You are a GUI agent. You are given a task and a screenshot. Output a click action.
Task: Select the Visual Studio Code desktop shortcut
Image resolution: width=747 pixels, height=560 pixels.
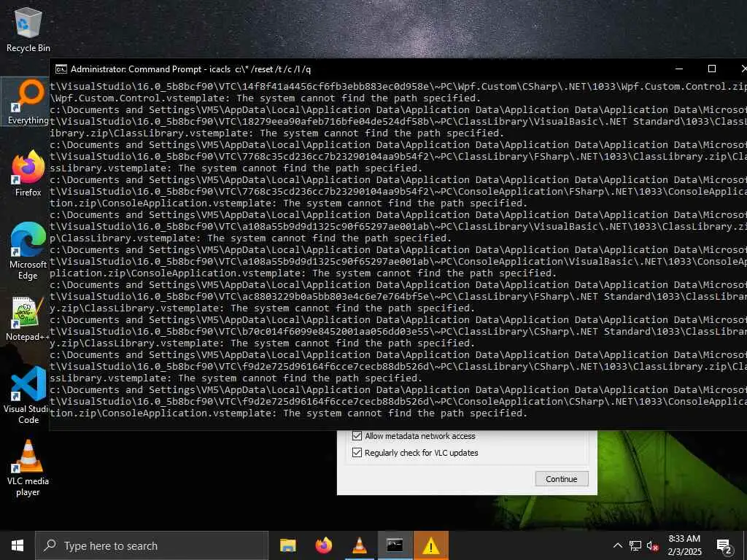click(x=28, y=395)
